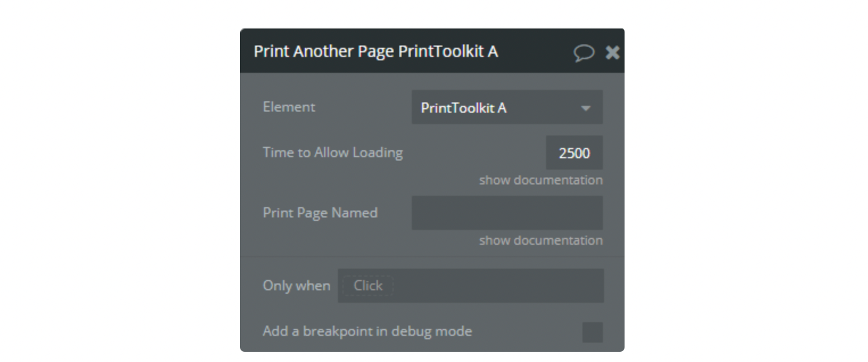This screenshot has height=362, width=868.
Task: Click the 2500 value in Time to Allow Loading
Action: click(x=574, y=153)
